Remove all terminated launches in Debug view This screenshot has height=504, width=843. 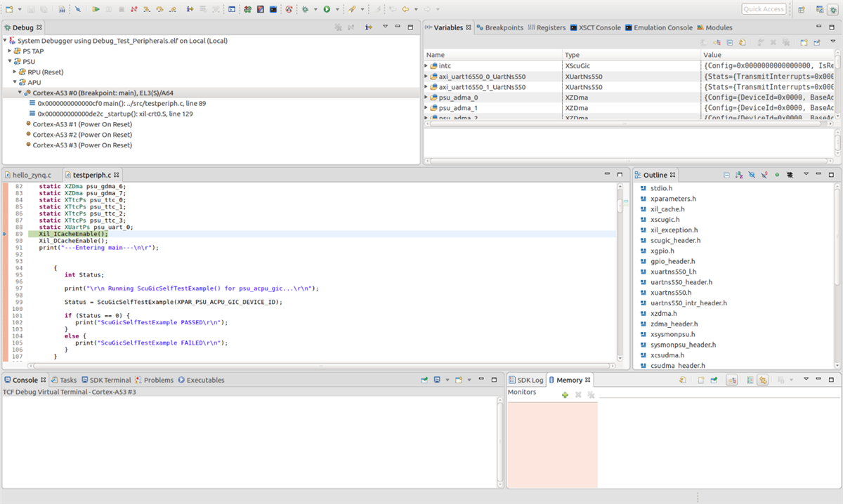(338, 27)
